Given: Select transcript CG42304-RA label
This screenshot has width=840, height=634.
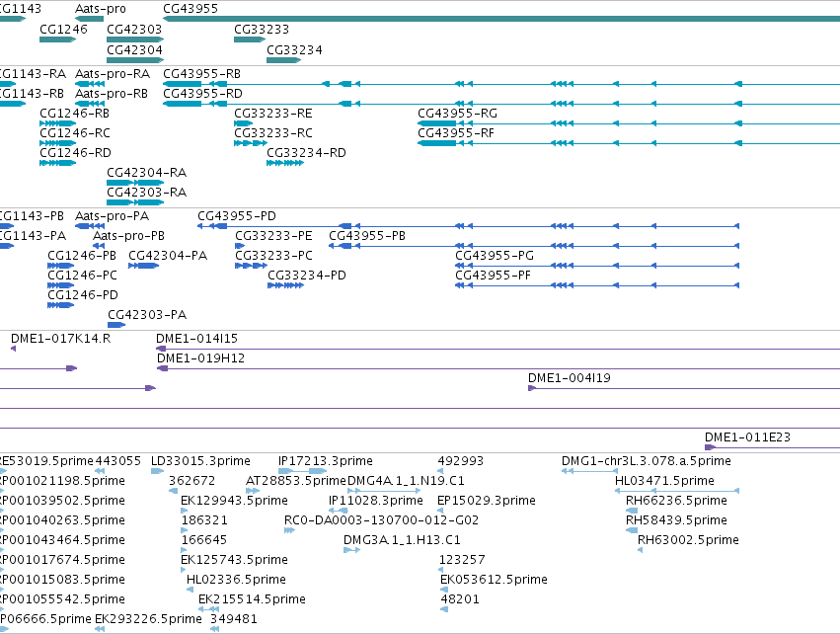Looking at the screenshot, I should 146,172.
